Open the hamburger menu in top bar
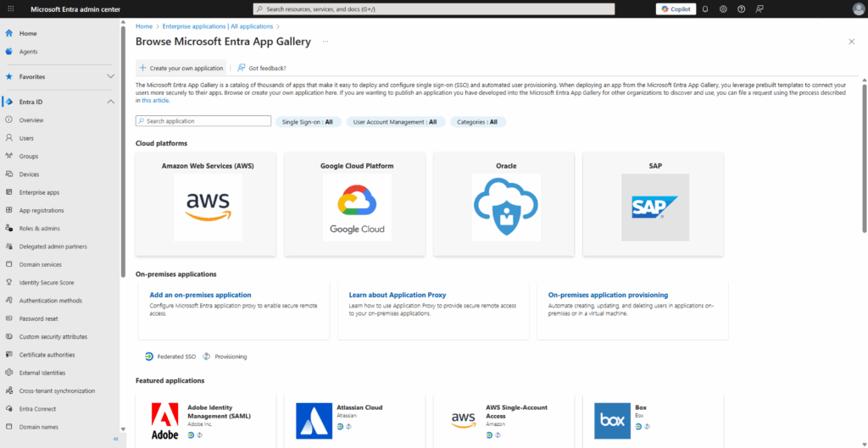The height and width of the screenshot is (448, 868). [12, 8]
